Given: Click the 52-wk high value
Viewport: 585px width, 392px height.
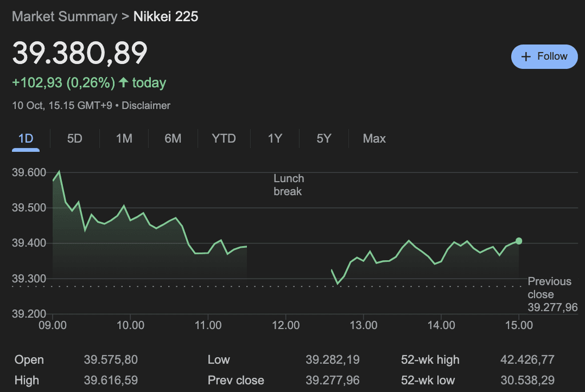Looking at the screenshot, I should pos(527,360).
